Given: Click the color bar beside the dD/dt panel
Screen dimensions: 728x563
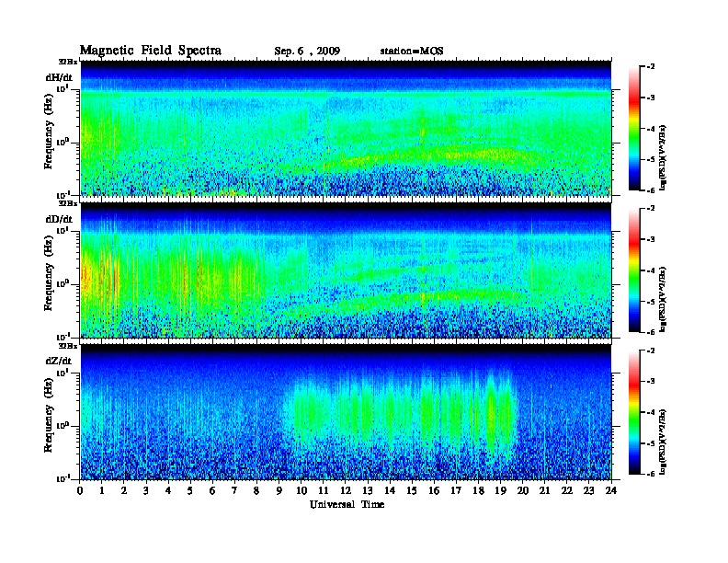Looking at the screenshot, I should 634,270.
